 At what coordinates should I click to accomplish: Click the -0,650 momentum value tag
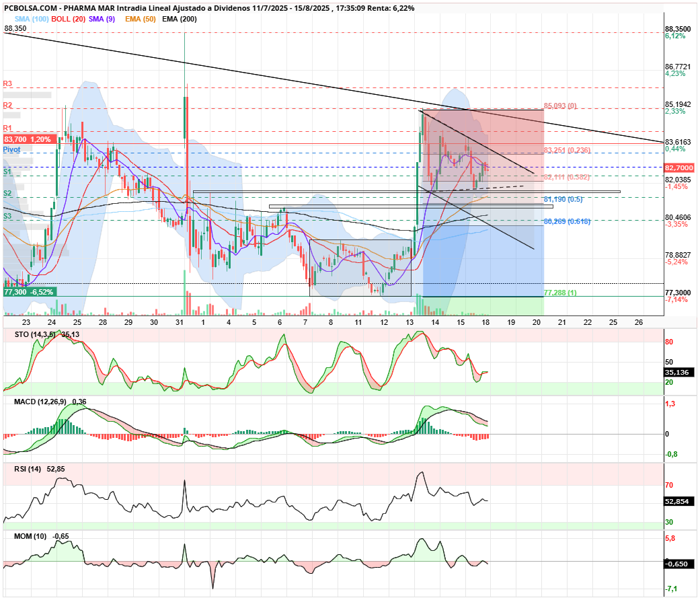(x=679, y=564)
